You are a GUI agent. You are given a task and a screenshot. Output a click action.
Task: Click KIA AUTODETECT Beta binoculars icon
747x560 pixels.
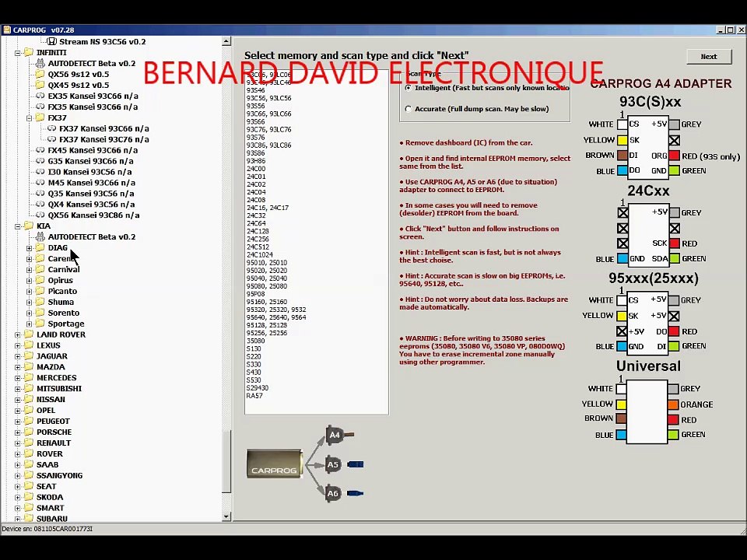pyautogui.click(x=40, y=236)
